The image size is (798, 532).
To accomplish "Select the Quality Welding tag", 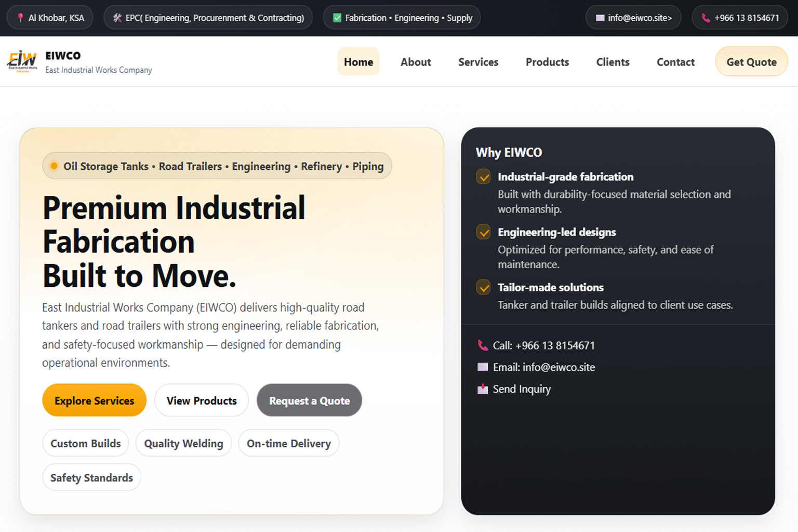I will (x=183, y=443).
